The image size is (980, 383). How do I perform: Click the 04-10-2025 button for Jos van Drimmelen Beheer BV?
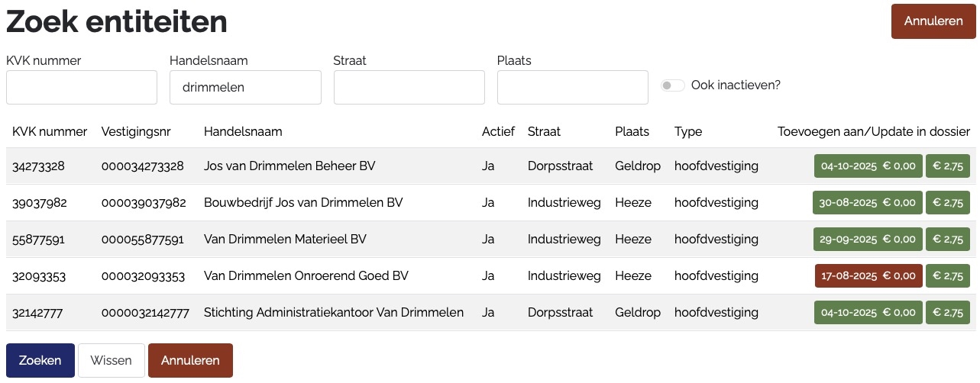tap(868, 166)
